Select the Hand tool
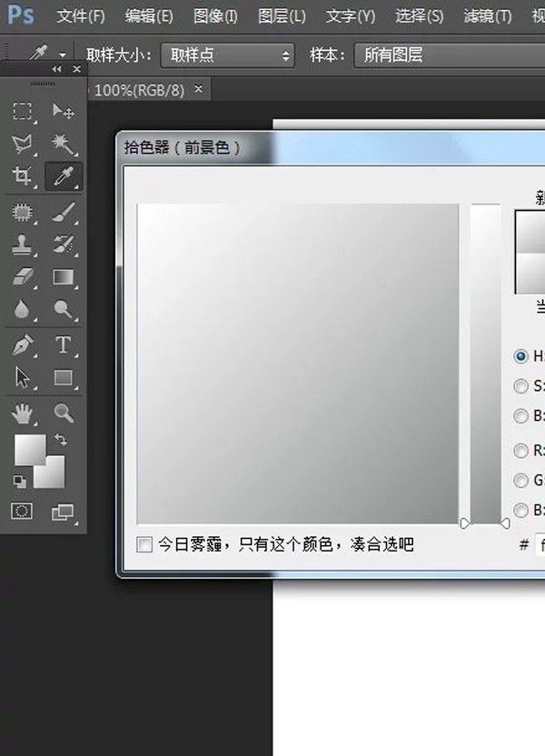This screenshot has width=545, height=756. [22, 413]
